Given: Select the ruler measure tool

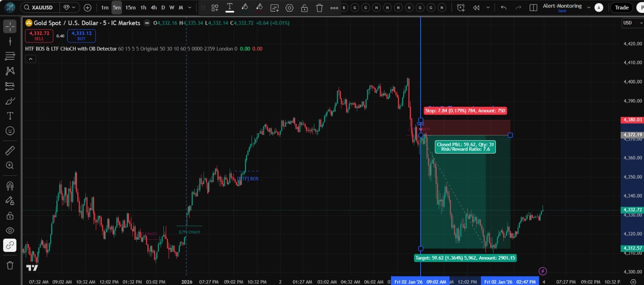Looking at the screenshot, I should click(x=10, y=150).
